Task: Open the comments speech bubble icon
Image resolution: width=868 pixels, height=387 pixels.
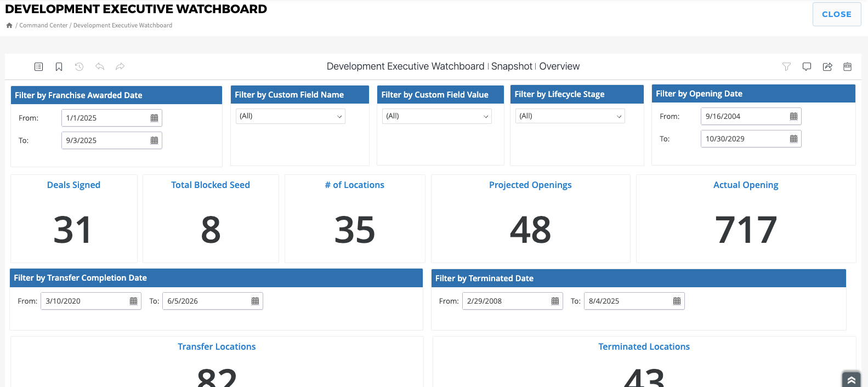Action: tap(807, 67)
